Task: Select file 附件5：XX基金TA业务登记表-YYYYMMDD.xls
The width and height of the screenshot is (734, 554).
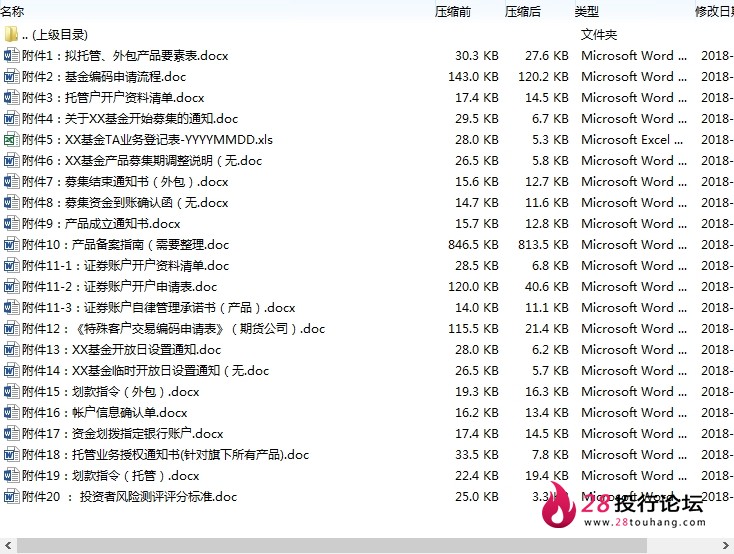Action: pyautogui.click(x=147, y=140)
